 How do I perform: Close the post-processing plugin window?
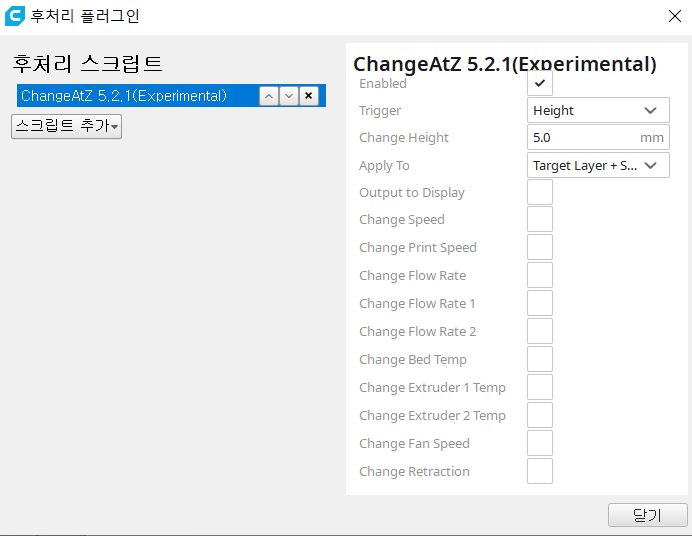(x=675, y=16)
